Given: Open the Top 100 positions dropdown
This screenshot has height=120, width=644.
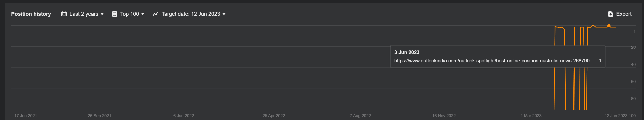Looking at the screenshot, I should [x=129, y=14].
